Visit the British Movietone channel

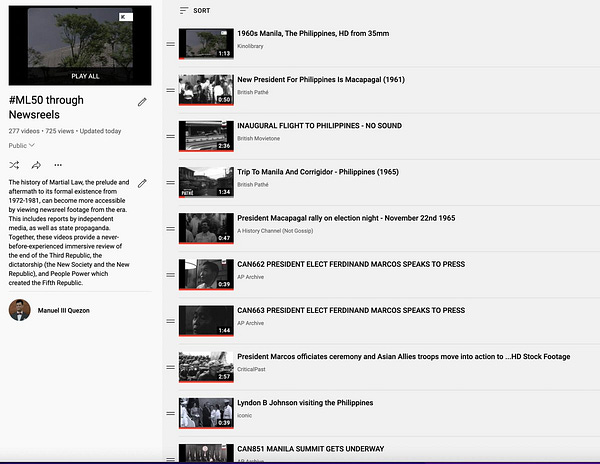coord(258,138)
